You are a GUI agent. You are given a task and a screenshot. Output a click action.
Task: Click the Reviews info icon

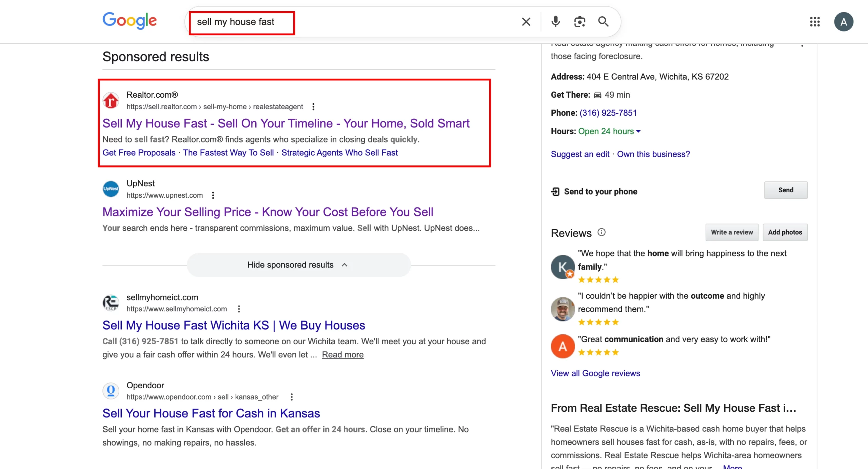click(601, 232)
